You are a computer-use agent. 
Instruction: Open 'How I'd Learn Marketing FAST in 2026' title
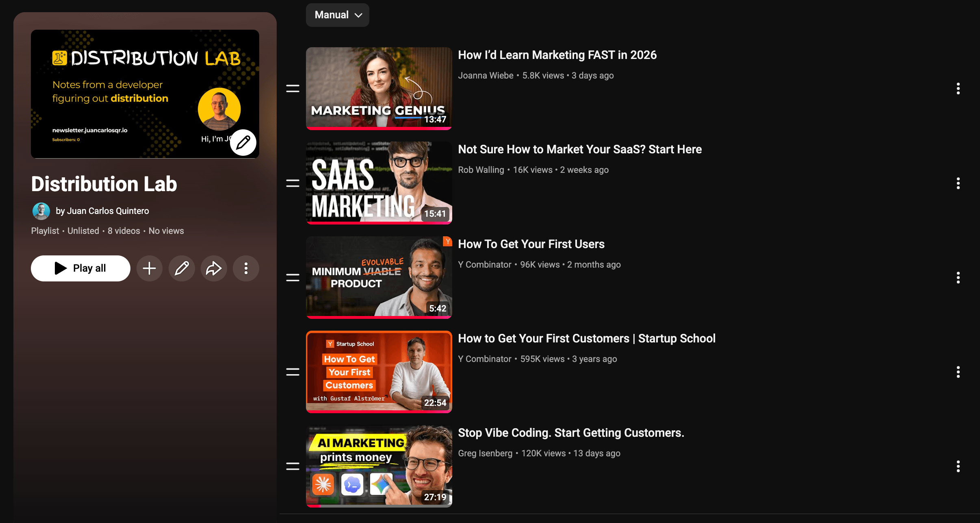click(557, 55)
